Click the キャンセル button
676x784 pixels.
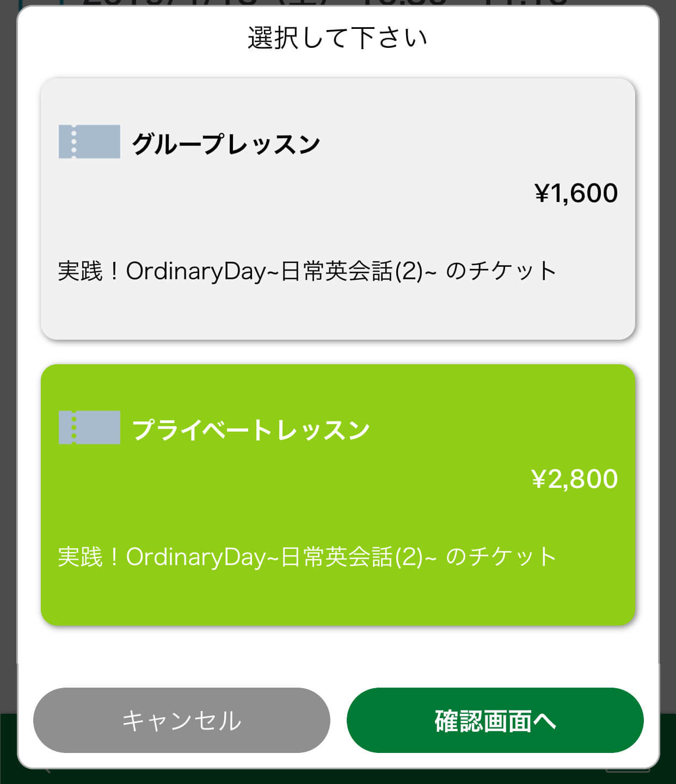182,720
